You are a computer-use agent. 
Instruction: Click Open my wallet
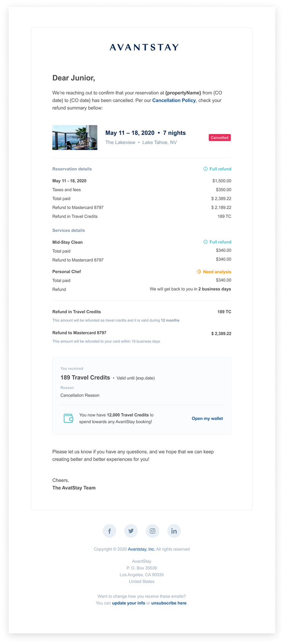(x=207, y=418)
